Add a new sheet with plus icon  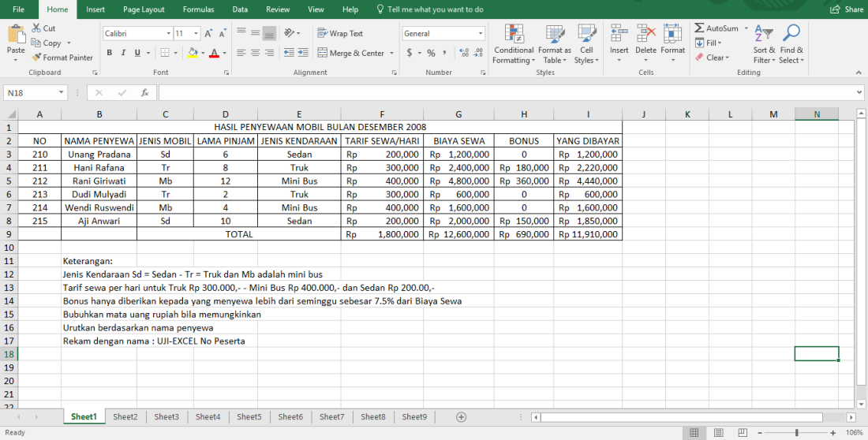click(x=461, y=417)
